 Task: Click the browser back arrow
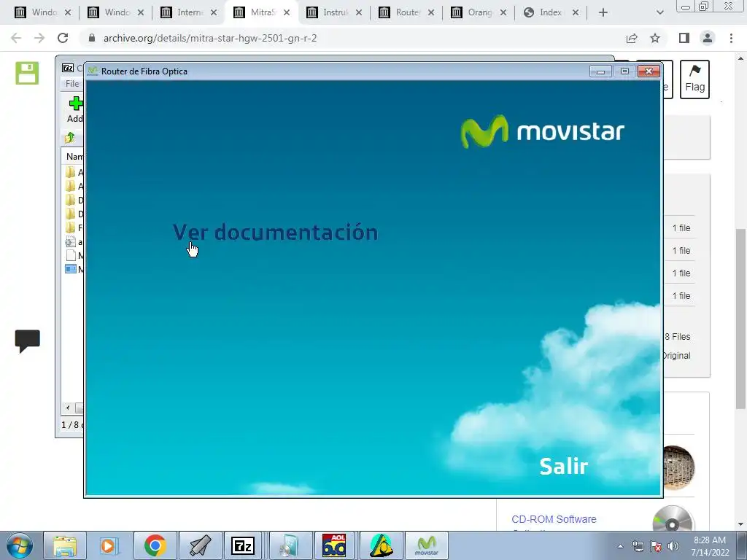click(x=16, y=38)
